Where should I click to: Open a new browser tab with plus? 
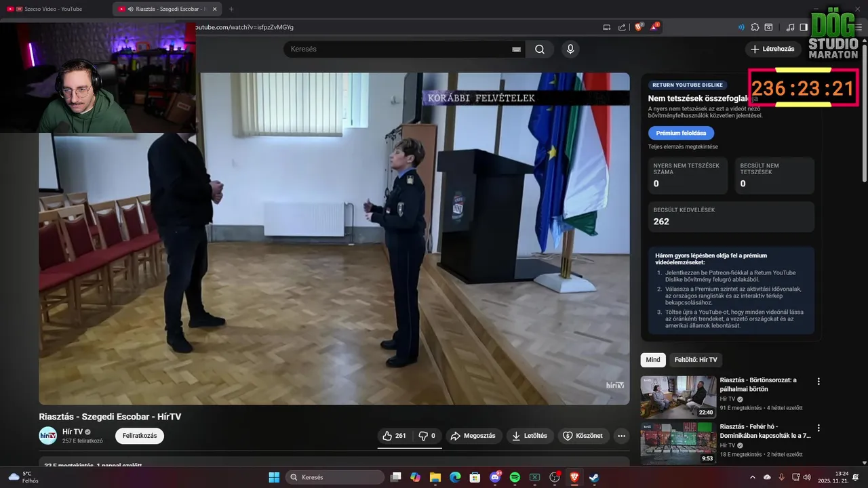click(x=231, y=9)
